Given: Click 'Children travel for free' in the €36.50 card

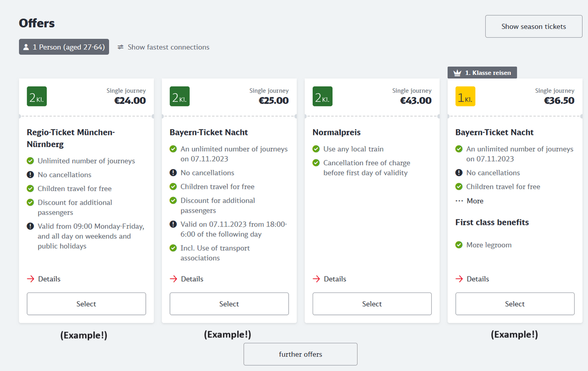Looking at the screenshot, I should pyautogui.click(x=503, y=186).
